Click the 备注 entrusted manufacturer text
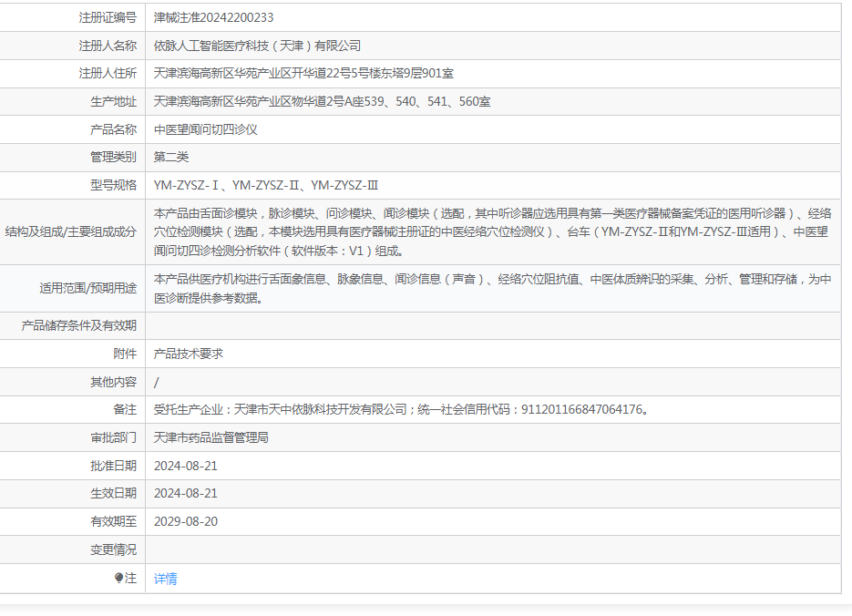 tap(402, 409)
